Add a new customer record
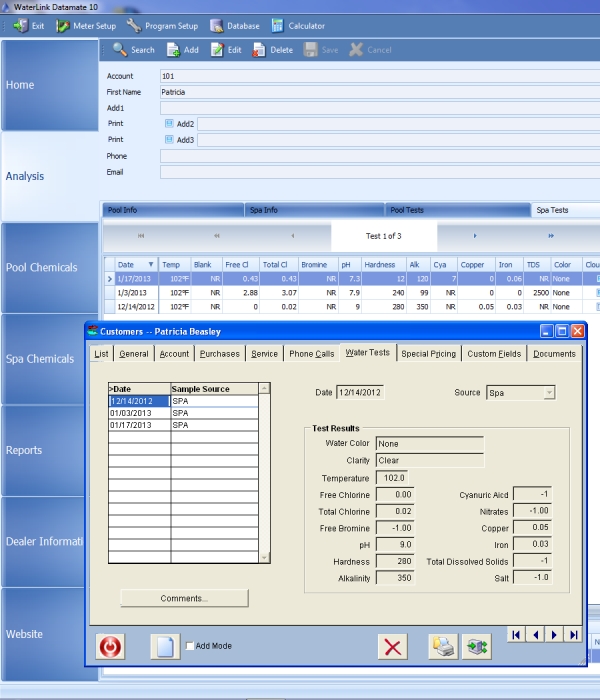The height and width of the screenshot is (700, 600). (183, 50)
